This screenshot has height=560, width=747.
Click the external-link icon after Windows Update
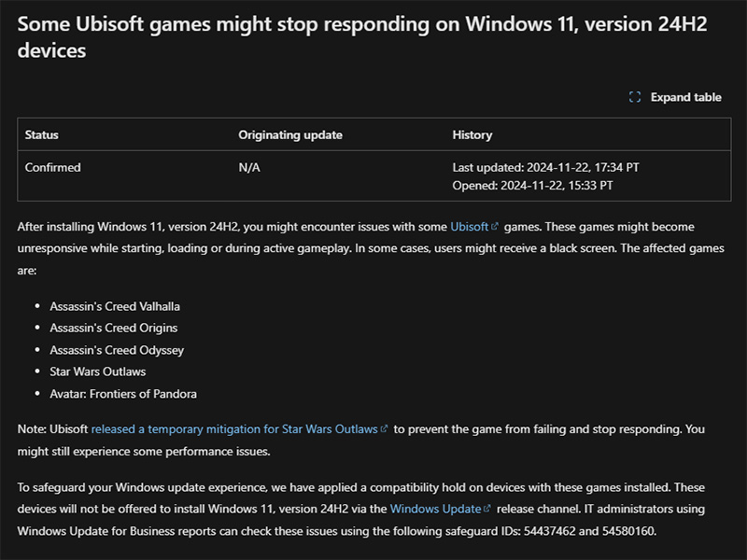(487, 509)
